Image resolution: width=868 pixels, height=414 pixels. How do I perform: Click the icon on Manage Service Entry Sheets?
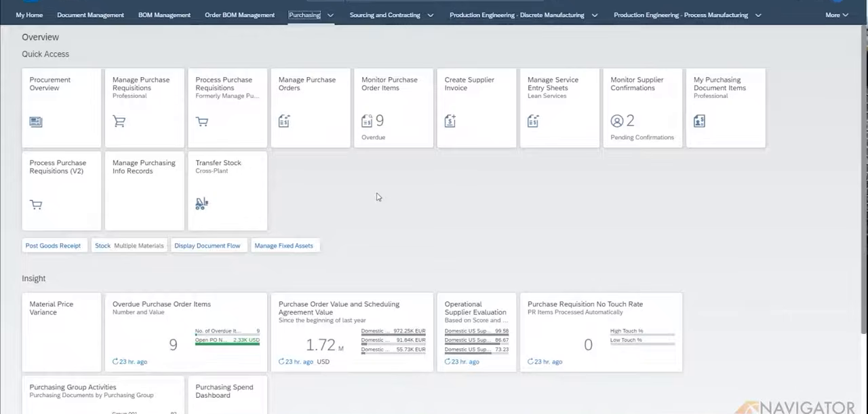pos(533,121)
